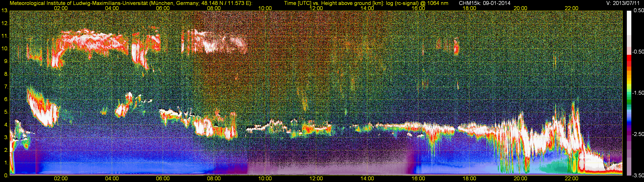Click the 0 km height axis label
Viewport: 644px width, 182px height.
pyautogui.click(x=6, y=176)
